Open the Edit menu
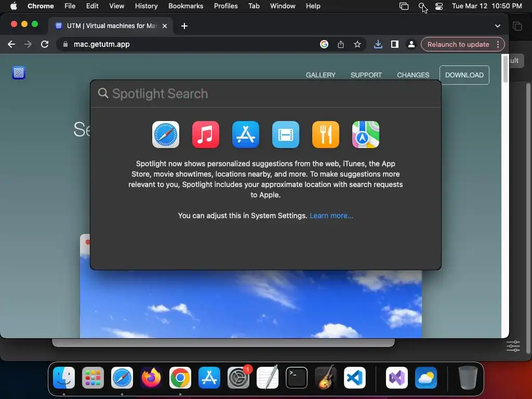This screenshot has height=399, width=532. tap(92, 6)
